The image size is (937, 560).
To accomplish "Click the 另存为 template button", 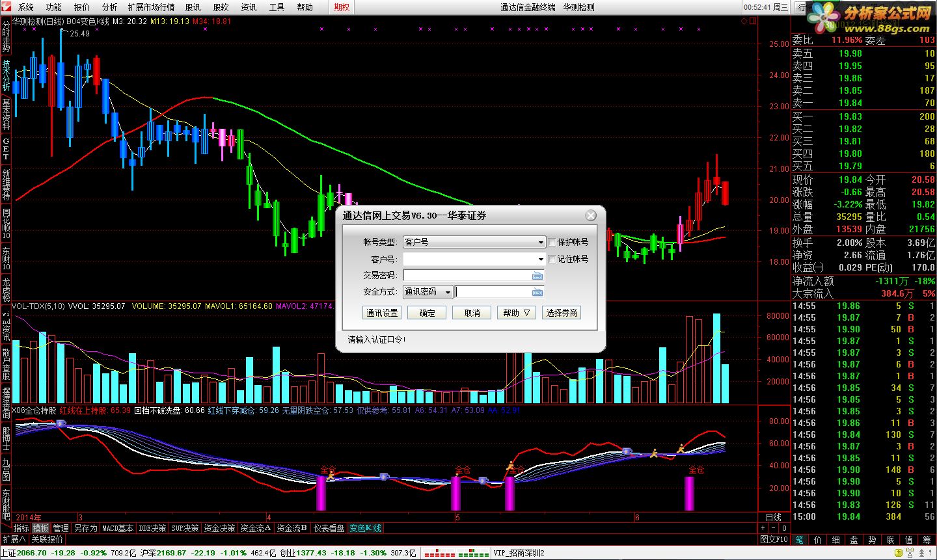I will [85, 528].
